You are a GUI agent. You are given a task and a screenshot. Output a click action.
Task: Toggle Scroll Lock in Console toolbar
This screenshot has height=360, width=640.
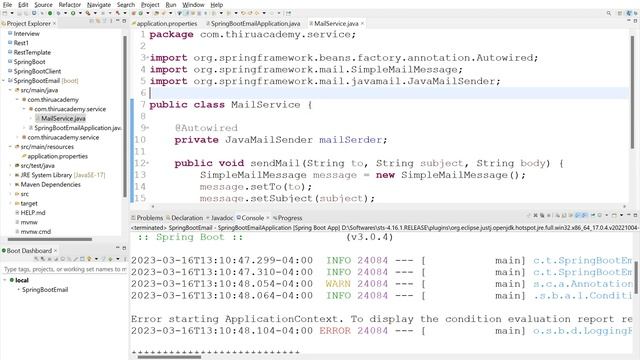tap(564, 215)
